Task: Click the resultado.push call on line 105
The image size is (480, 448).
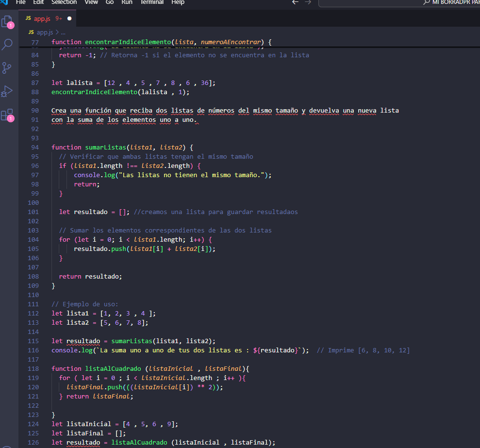Action: coord(145,249)
